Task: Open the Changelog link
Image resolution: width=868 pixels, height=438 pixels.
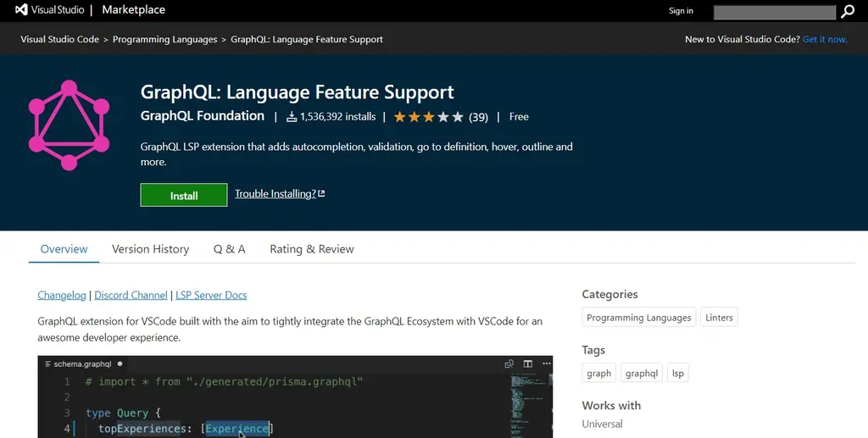Action: tap(62, 296)
